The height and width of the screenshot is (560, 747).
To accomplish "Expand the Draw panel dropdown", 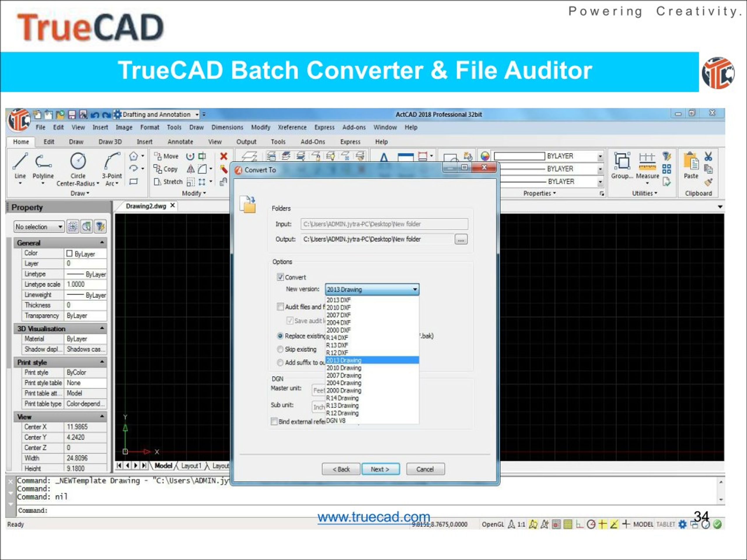I will pos(80,193).
